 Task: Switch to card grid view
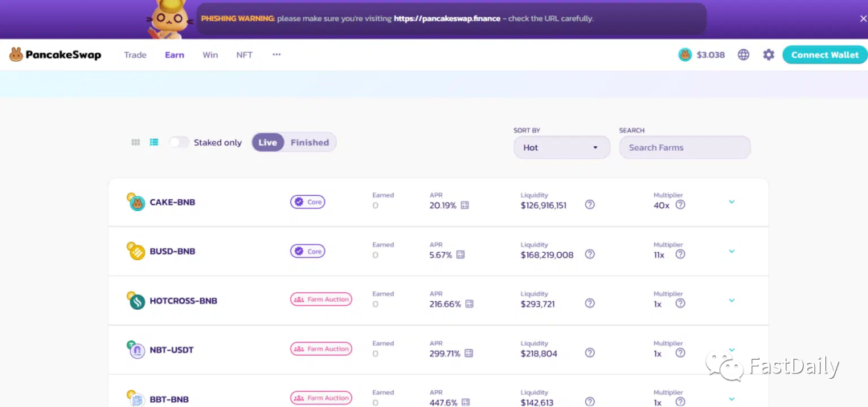[x=136, y=142]
